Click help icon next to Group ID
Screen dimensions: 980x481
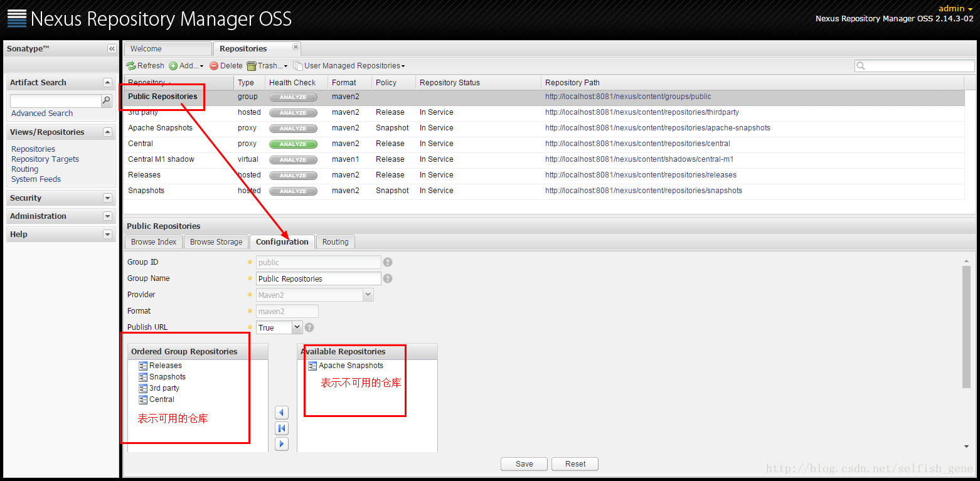(388, 262)
